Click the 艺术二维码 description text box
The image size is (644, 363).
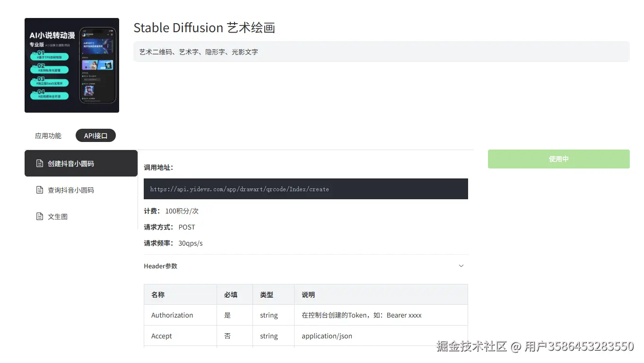pyautogui.click(x=382, y=52)
